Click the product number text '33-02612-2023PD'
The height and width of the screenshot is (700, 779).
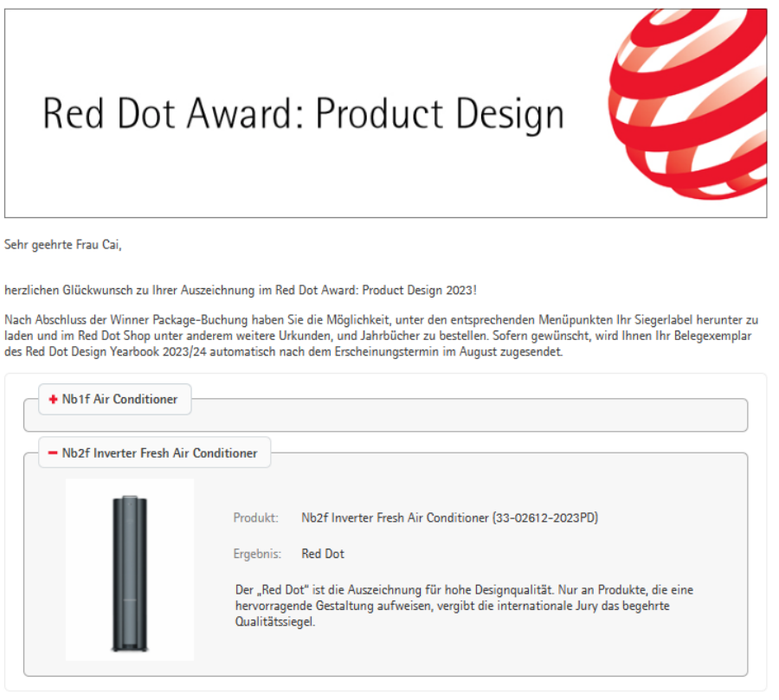pyautogui.click(x=545, y=518)
